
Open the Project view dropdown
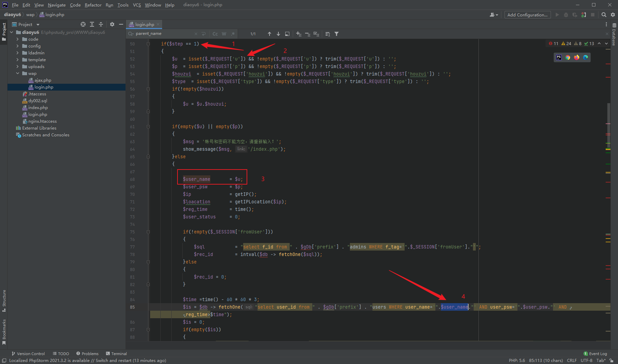pyautogui.click(x=38, y=25)
